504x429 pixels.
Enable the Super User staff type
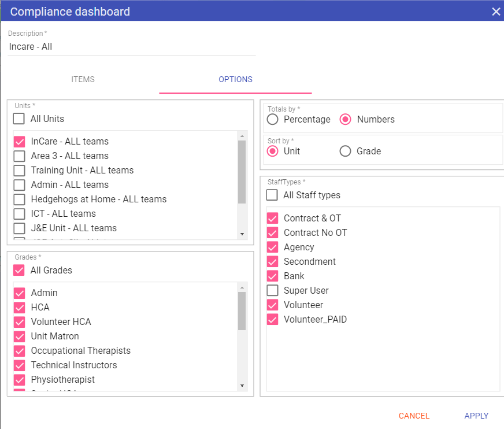pos(273,291)
